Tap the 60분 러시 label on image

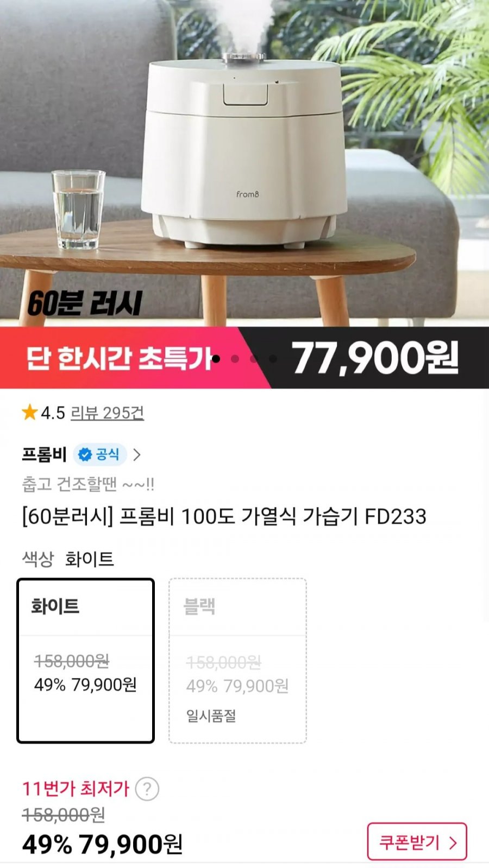coord(85,303)
